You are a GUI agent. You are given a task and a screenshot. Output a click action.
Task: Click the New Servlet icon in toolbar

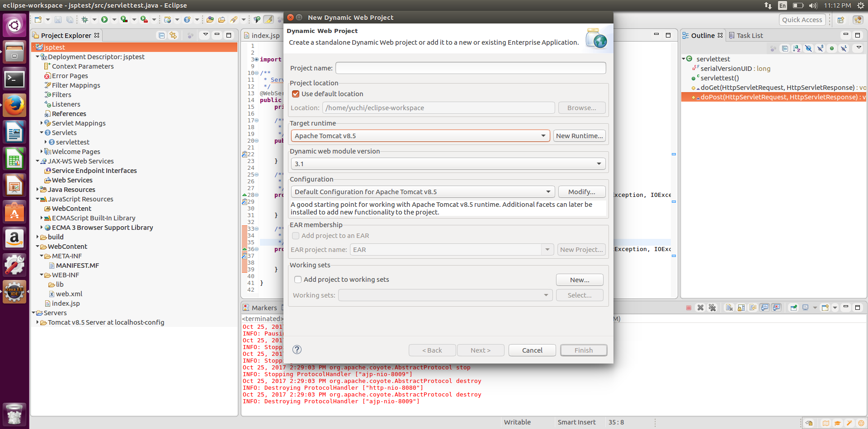coord(187,19)
